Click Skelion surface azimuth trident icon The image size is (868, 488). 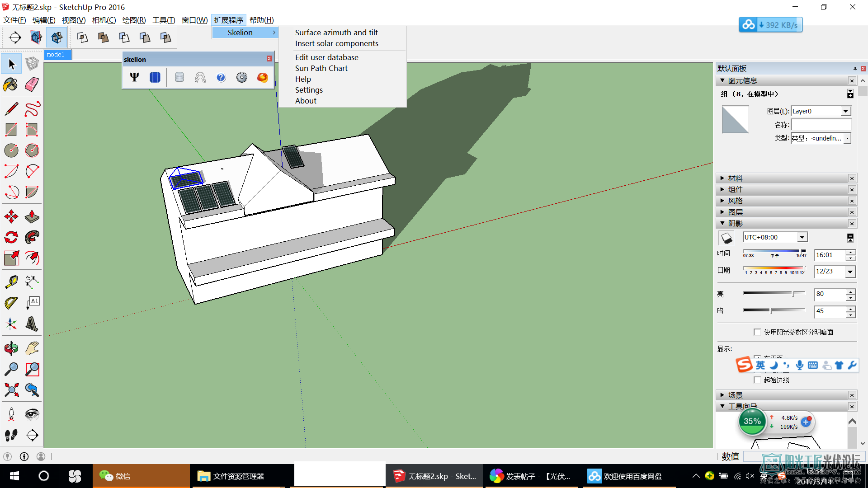(x=134, y=77)
